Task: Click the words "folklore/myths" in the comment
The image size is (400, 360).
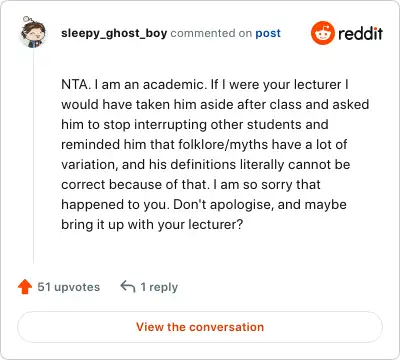Action: point(223,145)
